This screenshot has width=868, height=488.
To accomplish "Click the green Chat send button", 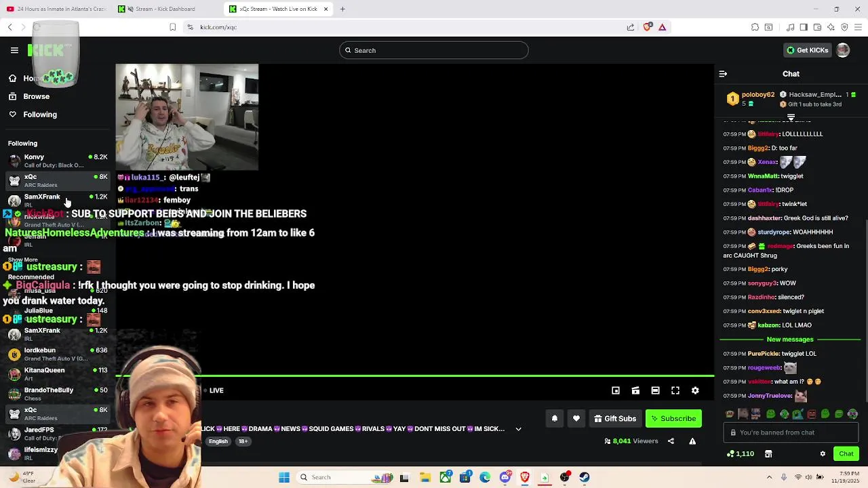I will (846, 454).
